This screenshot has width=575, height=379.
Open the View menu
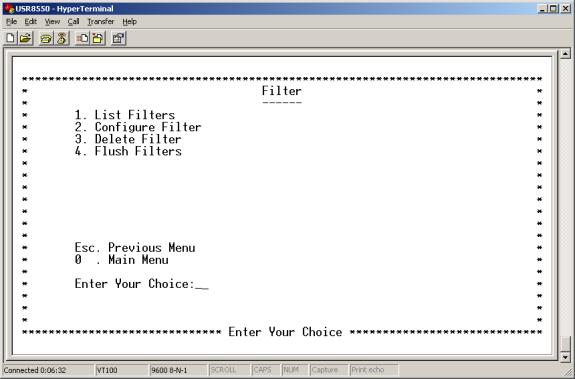point(52,22)
